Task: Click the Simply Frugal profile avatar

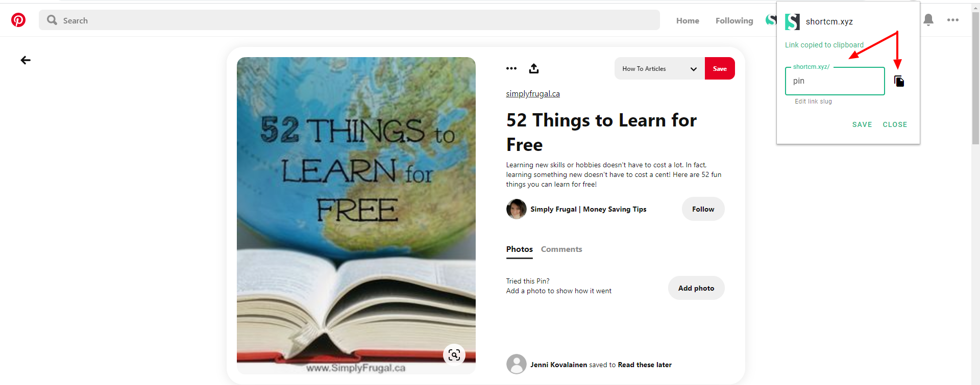Action: coord(516,209)
